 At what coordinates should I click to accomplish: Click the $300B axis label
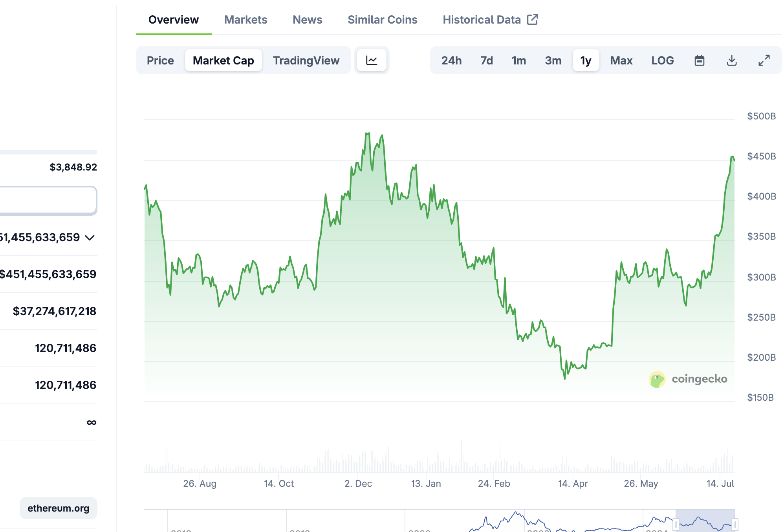(x=762, y=277)
